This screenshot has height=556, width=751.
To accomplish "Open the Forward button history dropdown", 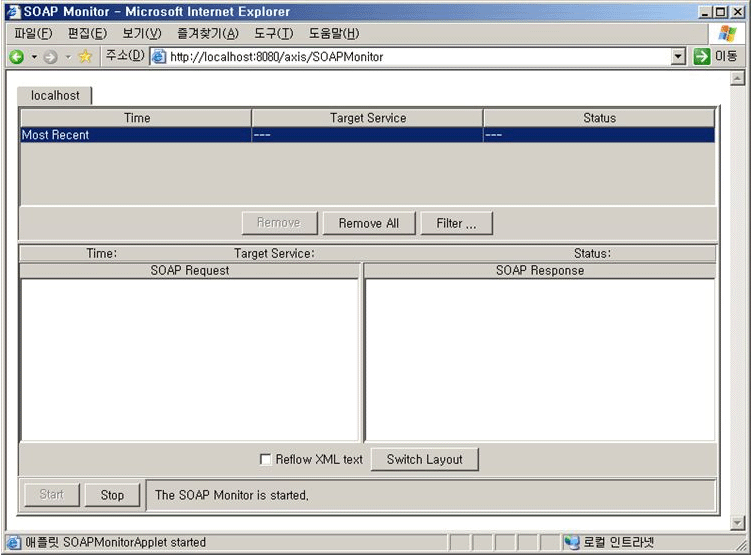I will click(x=68, y=57).
